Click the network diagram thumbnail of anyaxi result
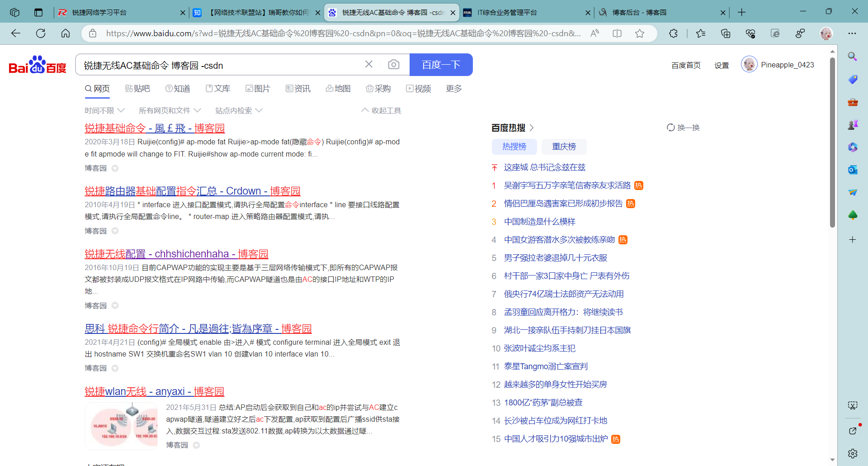868x466 pixels. click(x=121, y=426)
